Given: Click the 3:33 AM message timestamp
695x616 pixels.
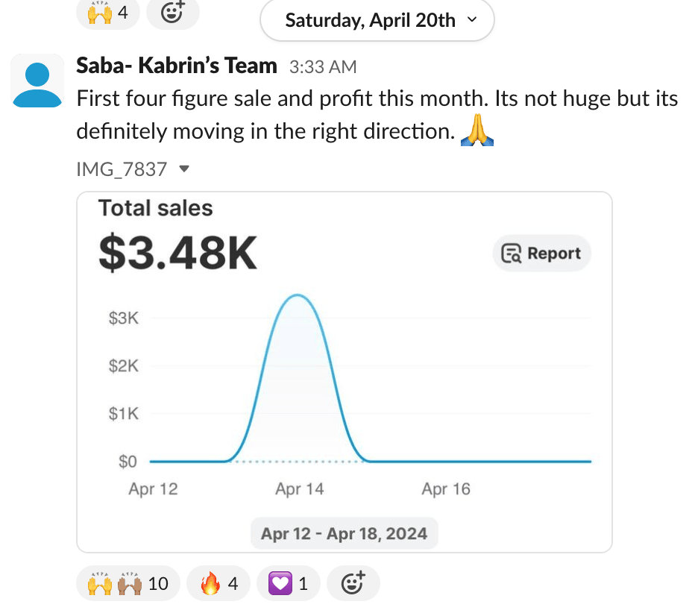Looking at the screenshot, I should pos(322,67).
